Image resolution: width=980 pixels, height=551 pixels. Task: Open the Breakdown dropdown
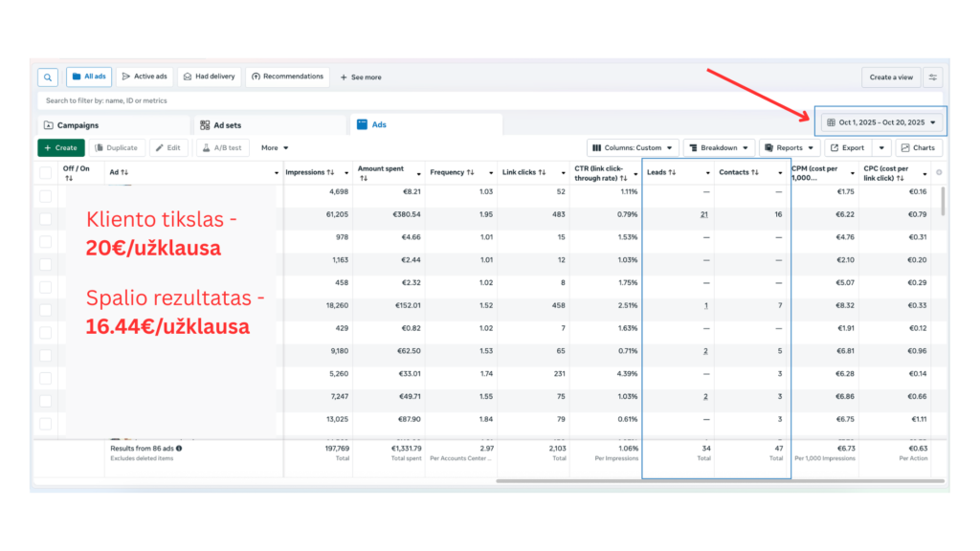(718, 148)
